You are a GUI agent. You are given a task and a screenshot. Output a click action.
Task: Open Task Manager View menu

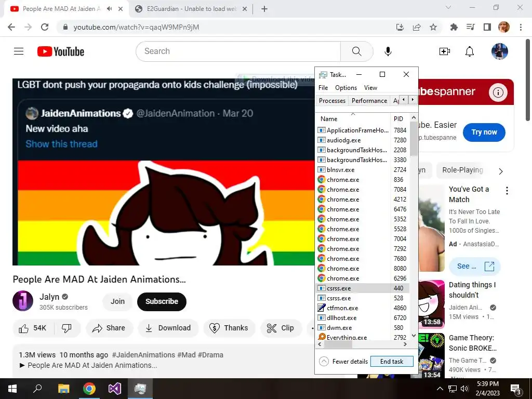point(370,87)
